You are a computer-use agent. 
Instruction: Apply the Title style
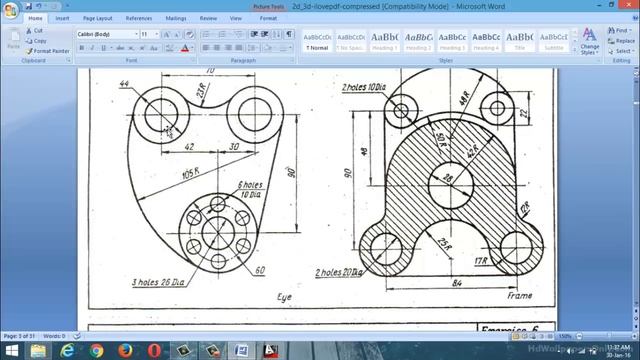(x=520, y=41)
